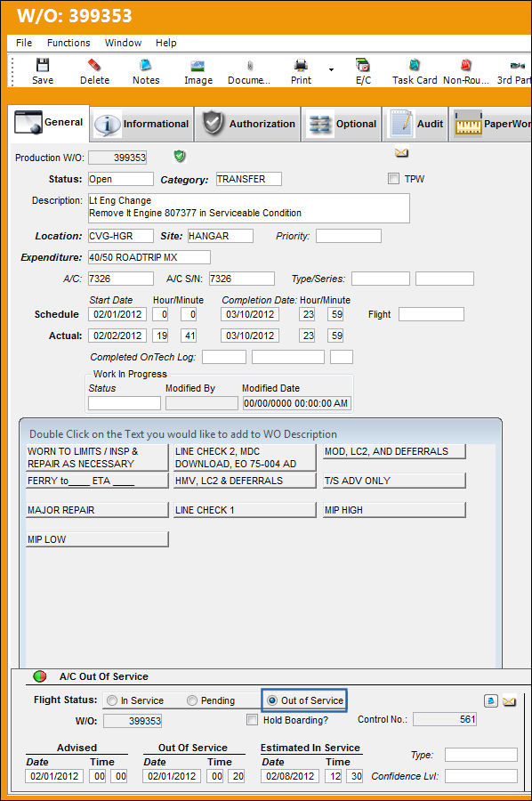This screenshot has width=532, height=801.
Task: Click the green shield icon beside Production W/O
Action: 180,156
